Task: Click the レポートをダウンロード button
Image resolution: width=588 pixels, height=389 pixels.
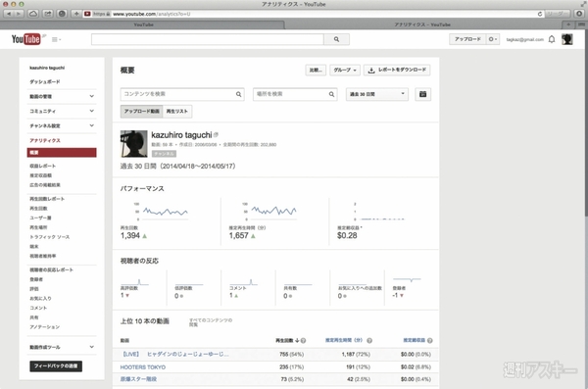Action: [397, 71]
